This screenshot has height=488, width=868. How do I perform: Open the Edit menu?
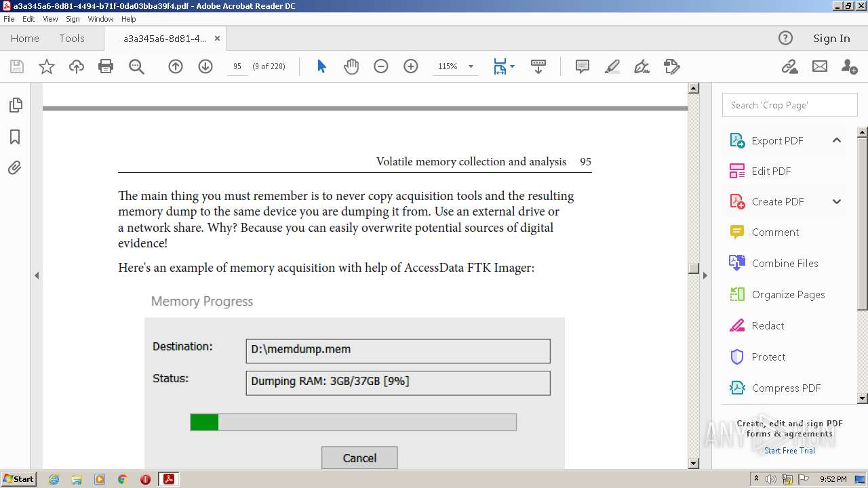pyautogui.click(x=28, y=19)
